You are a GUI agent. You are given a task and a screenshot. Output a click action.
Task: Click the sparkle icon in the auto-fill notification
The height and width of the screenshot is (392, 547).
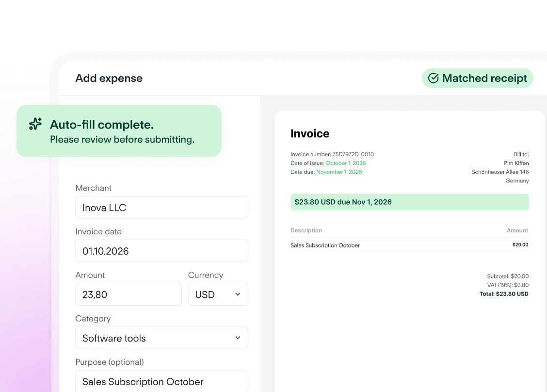[x=35, y=124]
